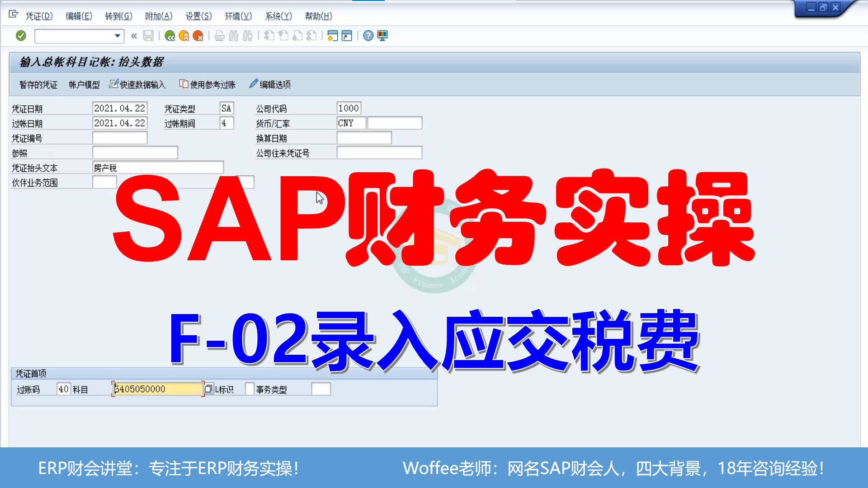Image resolution: width=868 pixels, height=488 pixels.
Task: Click the 过帐期间 field showing 4
Action: click(227, 123)
